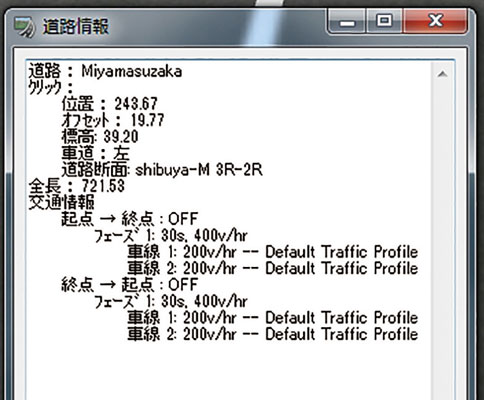Maximize the 道路情報 window
The image size is (484, 400).
pyautogui.click(x=385, y=21)
